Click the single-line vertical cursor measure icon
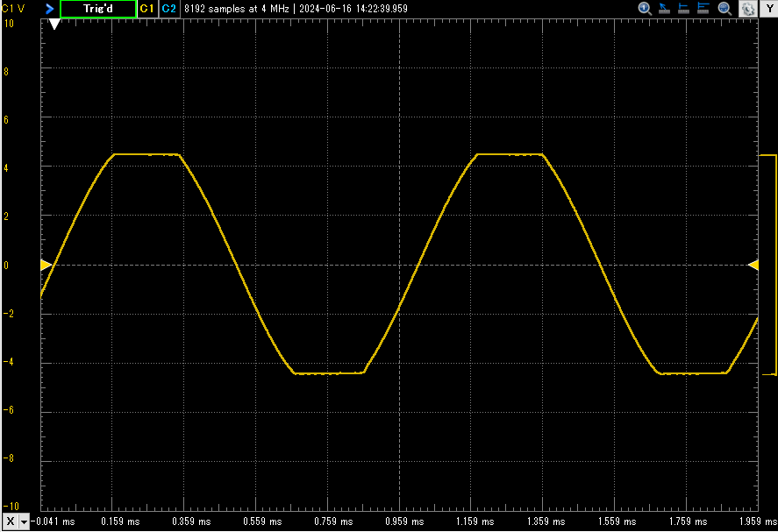778x532 pixels. (684, 9)
